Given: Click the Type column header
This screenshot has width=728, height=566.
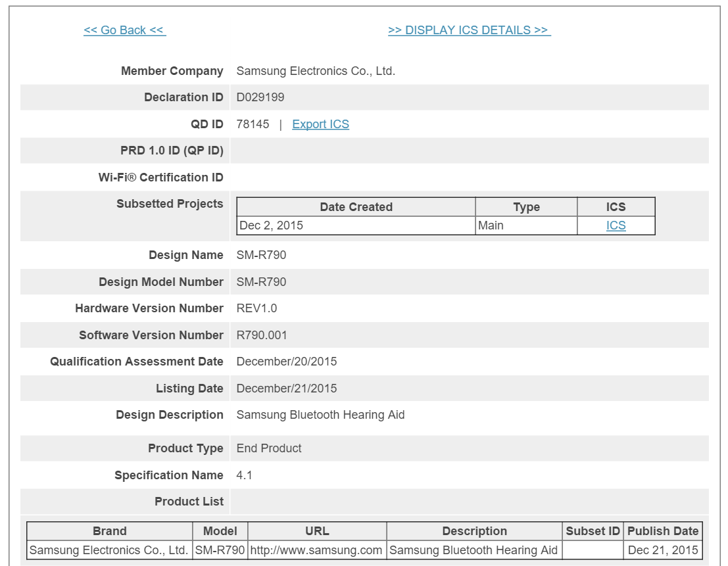Looking at the screenshot, I should (526, 207).
